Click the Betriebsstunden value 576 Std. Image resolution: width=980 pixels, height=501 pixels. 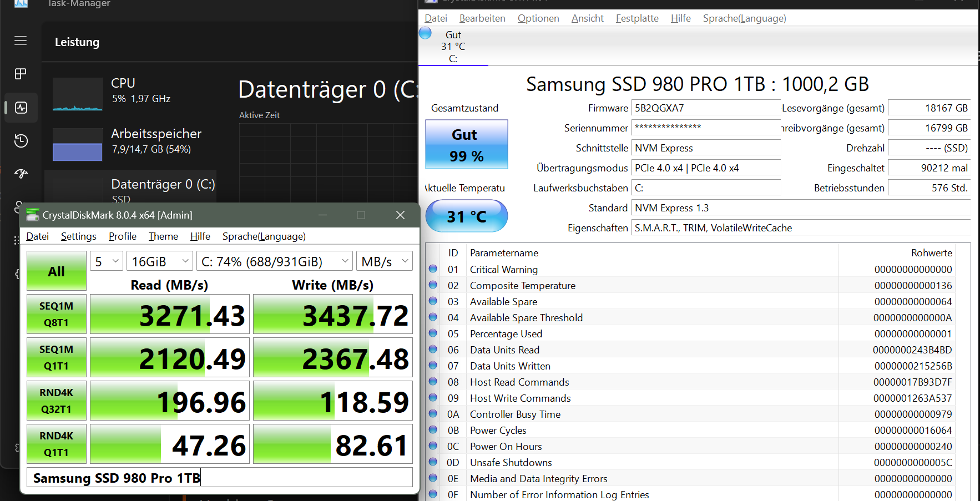(929, 188)
